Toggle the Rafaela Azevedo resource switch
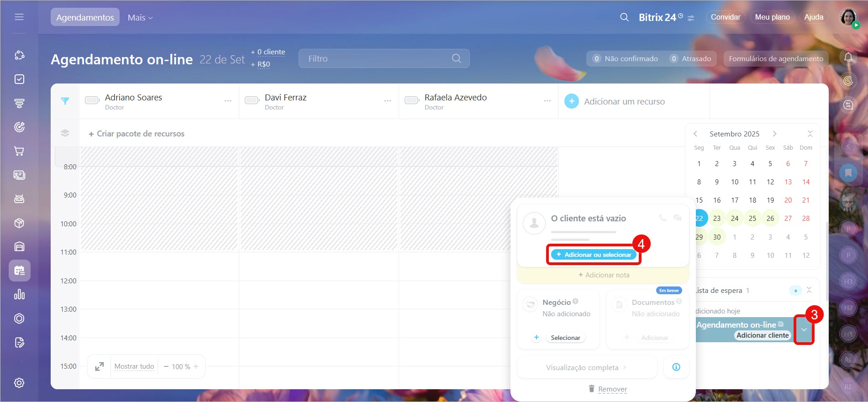868x402 pixels. [412, 100]
